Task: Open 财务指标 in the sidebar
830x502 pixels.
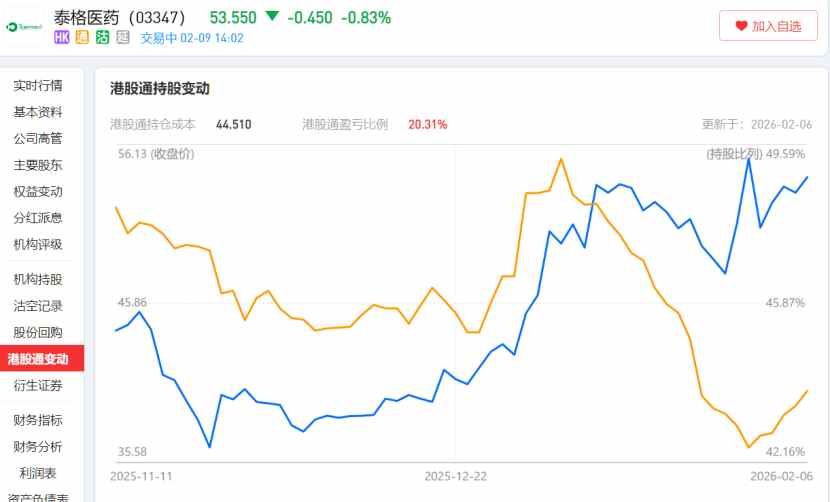Action: click(38, 420)
